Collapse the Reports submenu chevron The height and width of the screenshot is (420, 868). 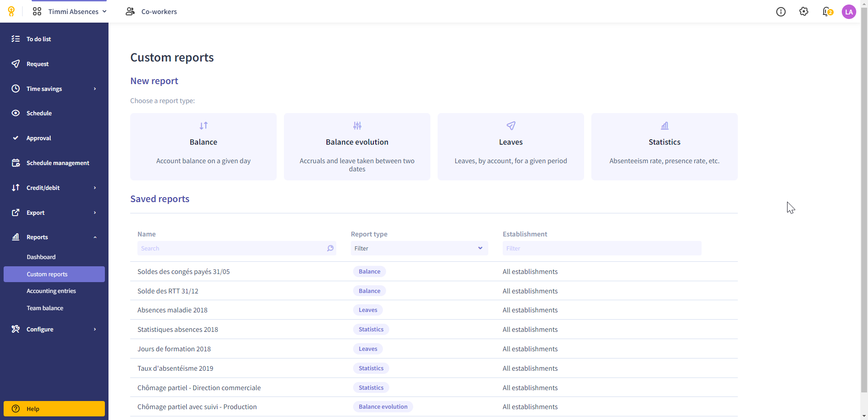point(95,237)
